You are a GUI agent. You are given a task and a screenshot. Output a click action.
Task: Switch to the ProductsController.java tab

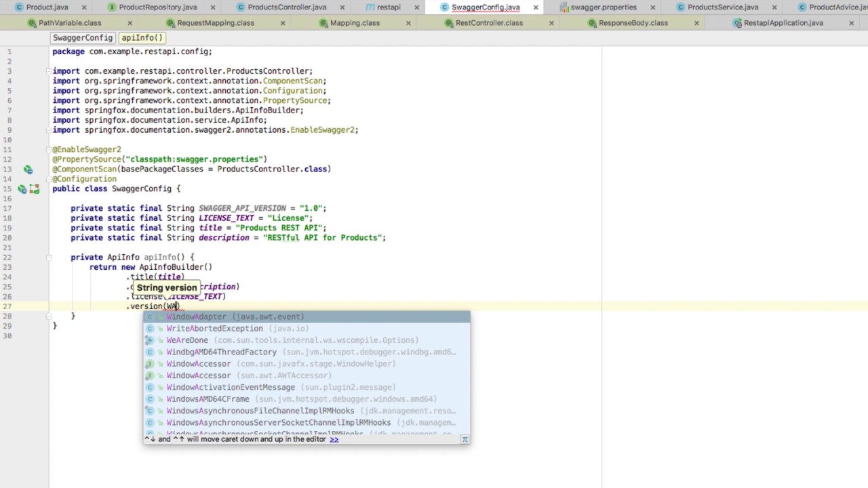click(x=286, y=7)
